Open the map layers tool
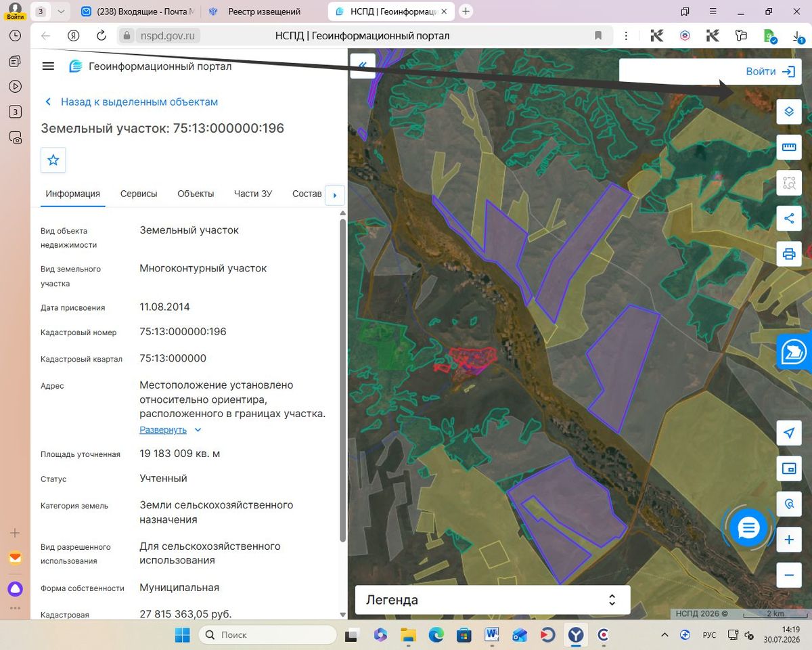Image resolution: width=812 pixels, height=650 pixels. (789, 112)
